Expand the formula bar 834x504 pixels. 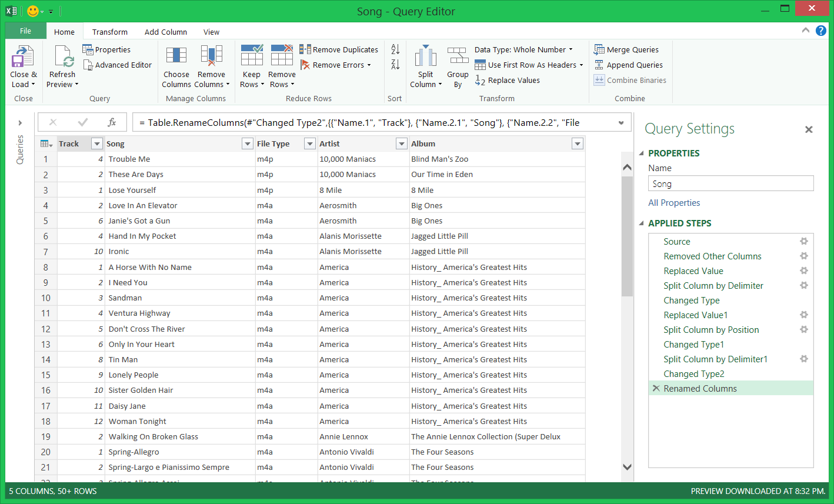[x=621, y=123]
